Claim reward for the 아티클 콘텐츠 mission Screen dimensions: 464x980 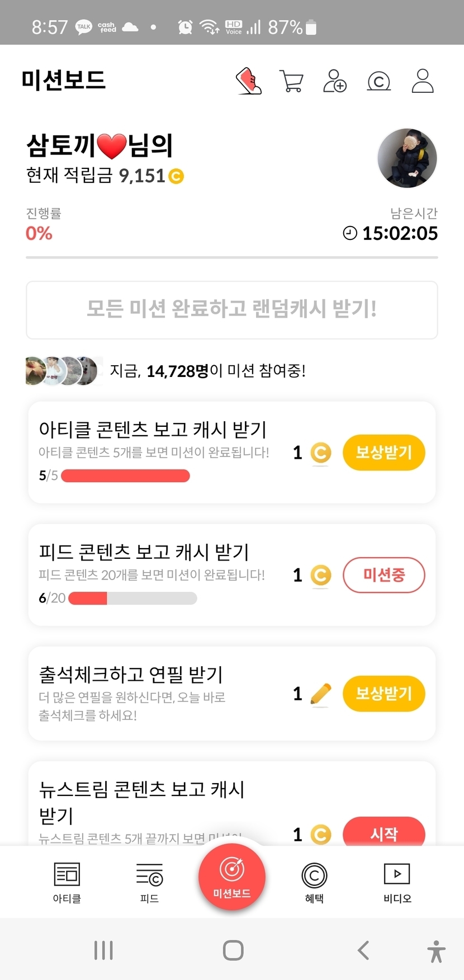pos(383,453)
